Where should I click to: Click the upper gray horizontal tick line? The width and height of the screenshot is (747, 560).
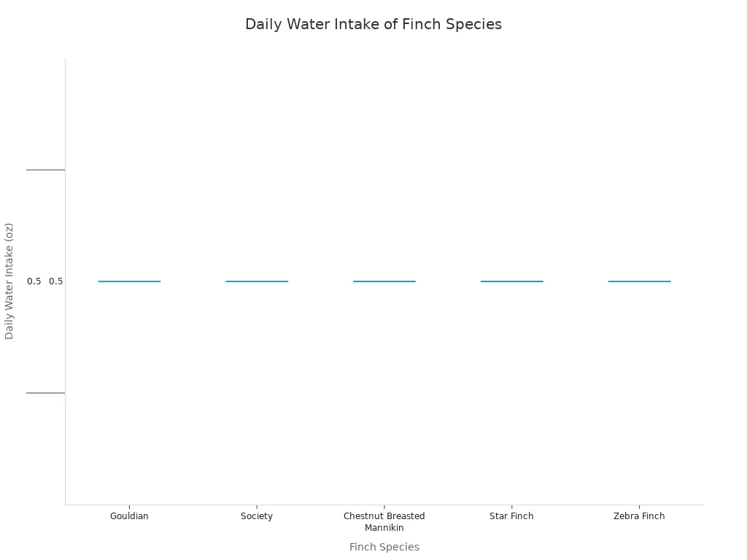pyautogui.click(x=45, y=170)
